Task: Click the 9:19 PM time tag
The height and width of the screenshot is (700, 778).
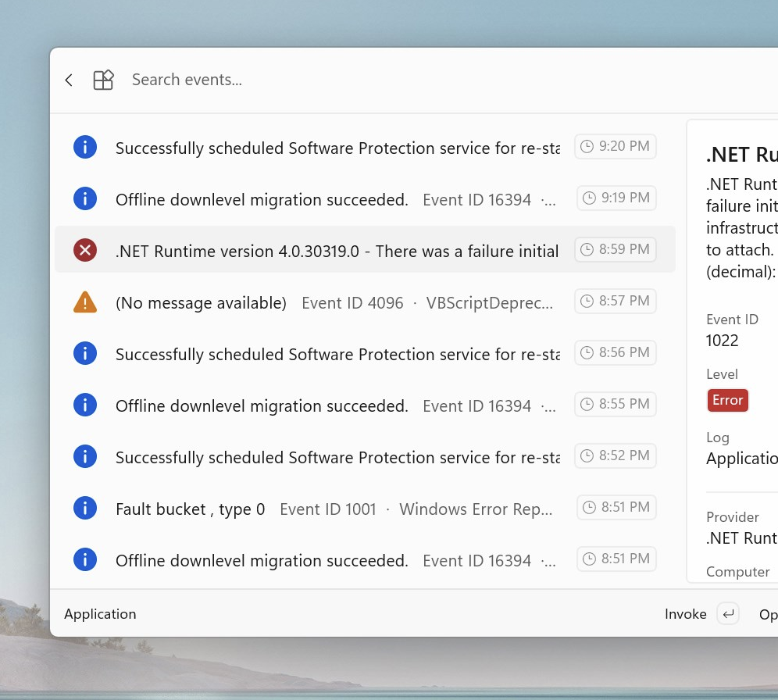Action: [x=617, y=198]
